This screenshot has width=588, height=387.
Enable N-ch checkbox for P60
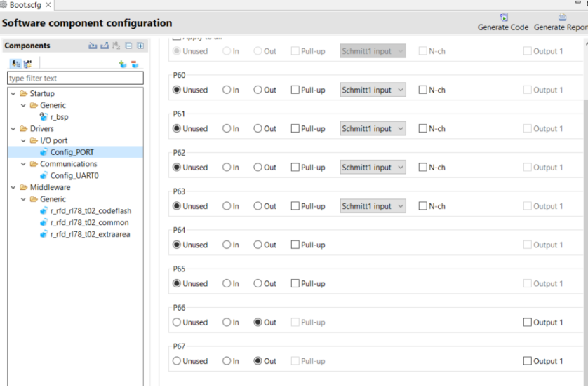[422, 90]
